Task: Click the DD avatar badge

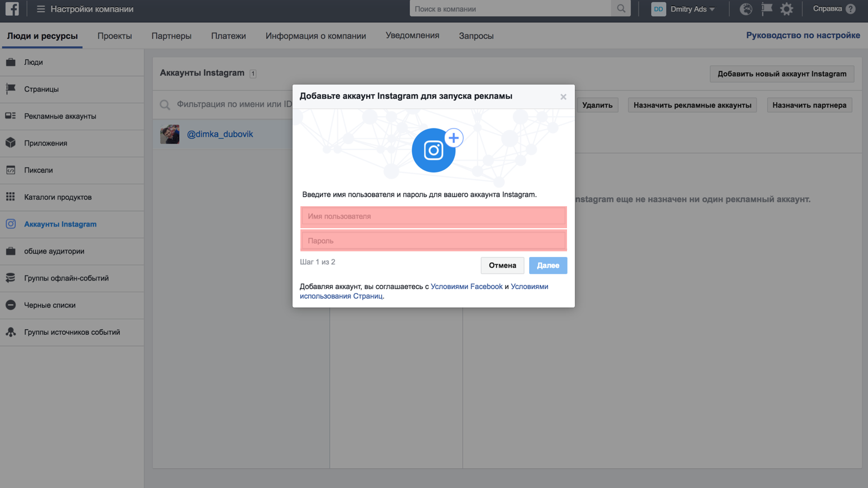Action: (658, 9)
